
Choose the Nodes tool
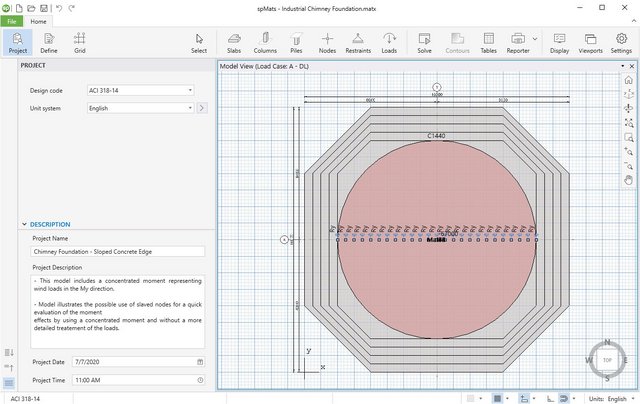(x=327, y=43)
